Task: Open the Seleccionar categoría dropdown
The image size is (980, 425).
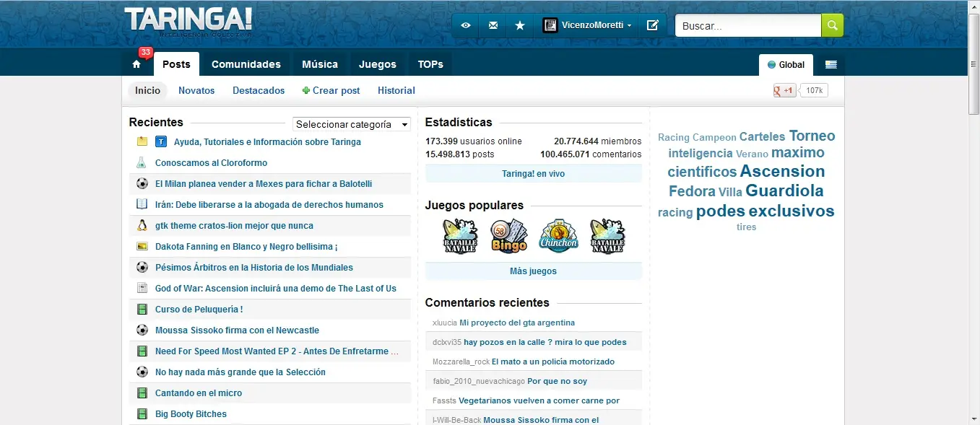Action: [352, 124]
